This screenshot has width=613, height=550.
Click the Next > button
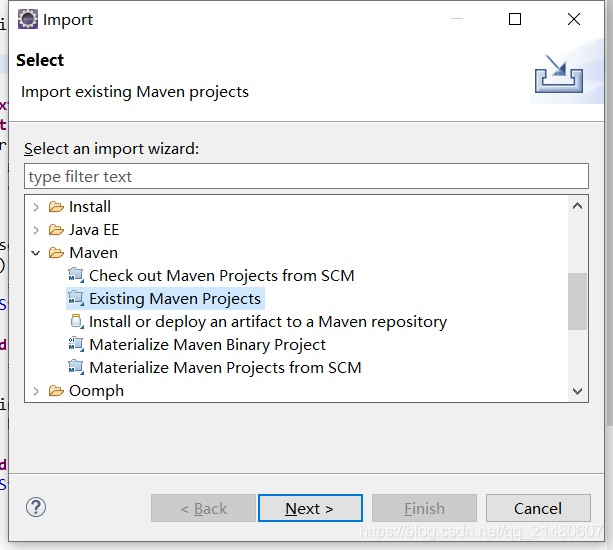point(310,508)
